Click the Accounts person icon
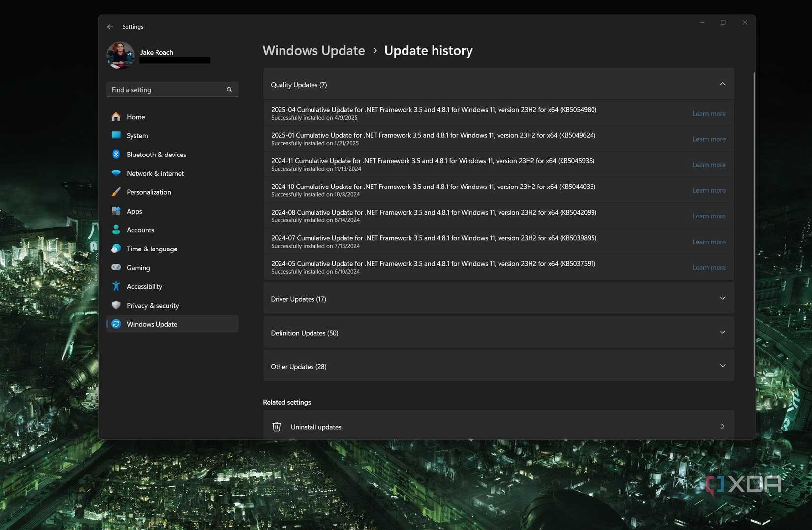This screenshot has height=530, width=812. [116, 230]
